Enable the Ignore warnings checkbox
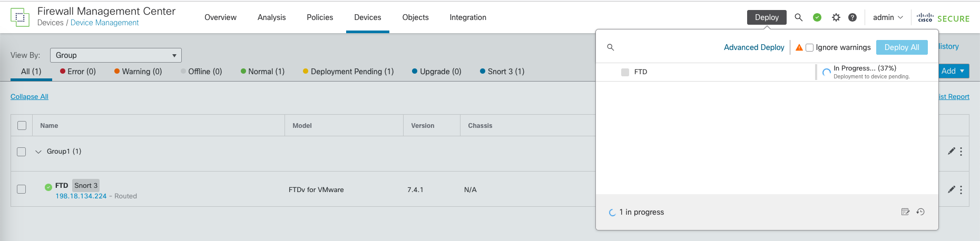Viewport: 980px width, 241px height. click(x=809, y=47)
